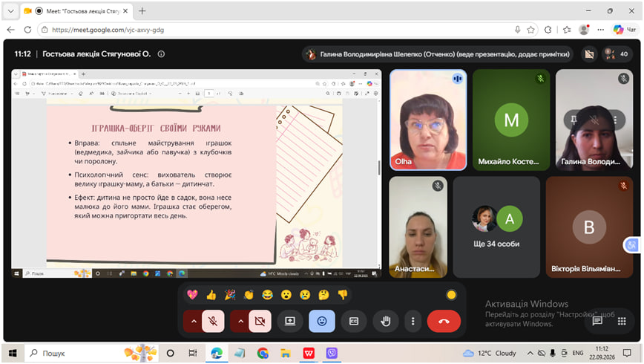Leave the call
Viewport: 644px width, 364px height.
click(444, 321)
